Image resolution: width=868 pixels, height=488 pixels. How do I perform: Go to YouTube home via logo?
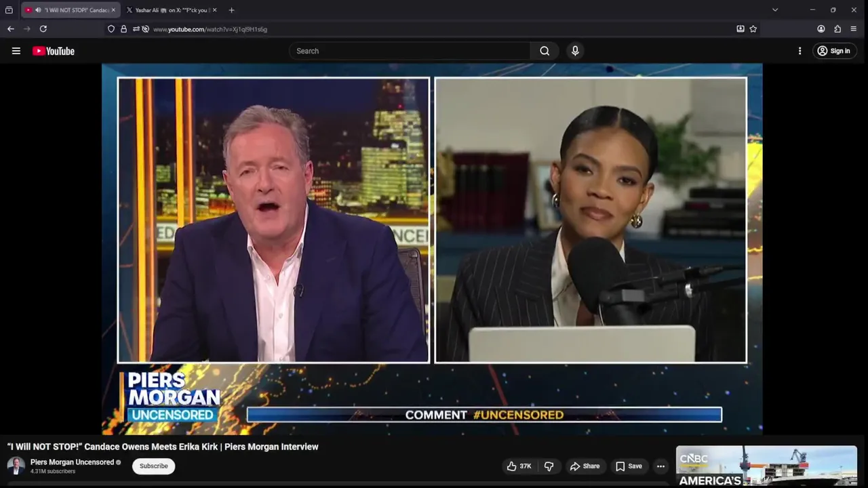coord(54,51)
